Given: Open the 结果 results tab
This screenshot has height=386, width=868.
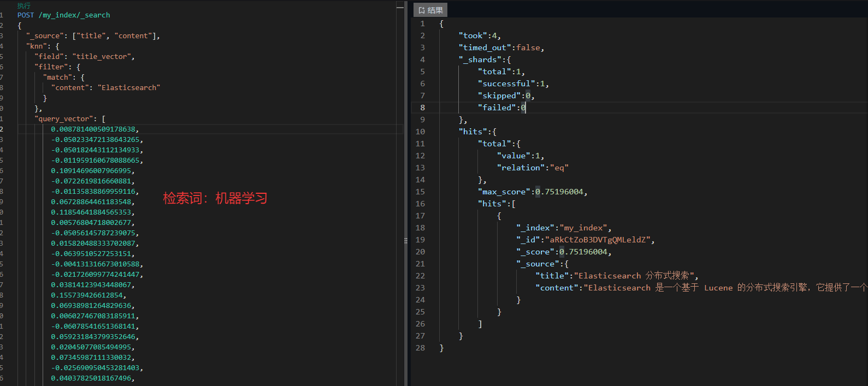Looking at the screenshot, I should (x=430, y=10).
